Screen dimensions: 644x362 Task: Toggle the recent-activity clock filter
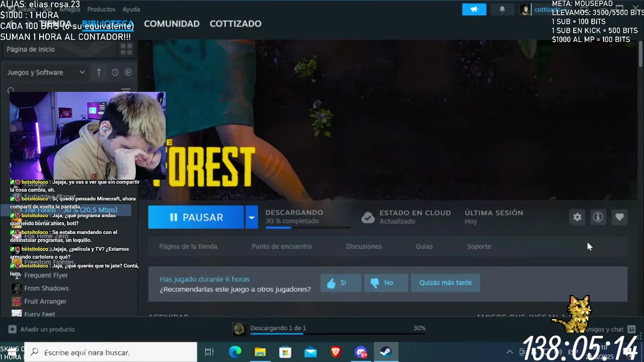coord(115,72)
